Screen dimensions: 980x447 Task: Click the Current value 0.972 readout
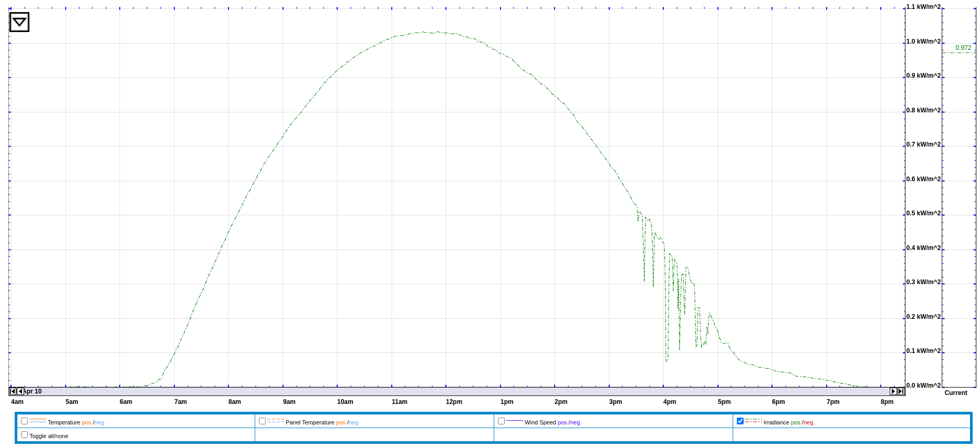click(x=963, y=48)
